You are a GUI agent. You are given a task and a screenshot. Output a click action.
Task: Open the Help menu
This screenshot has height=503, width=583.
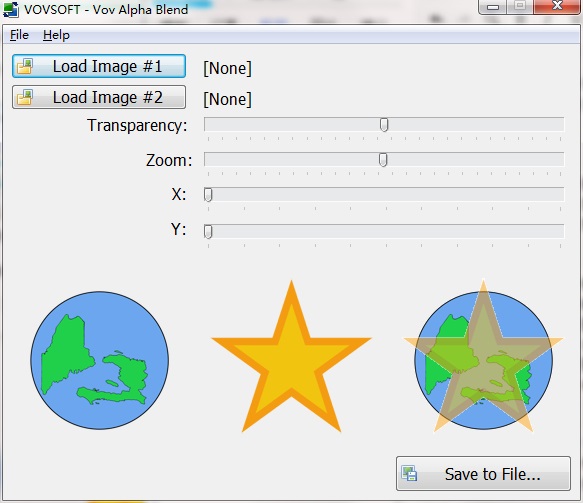tap(56, 35)
